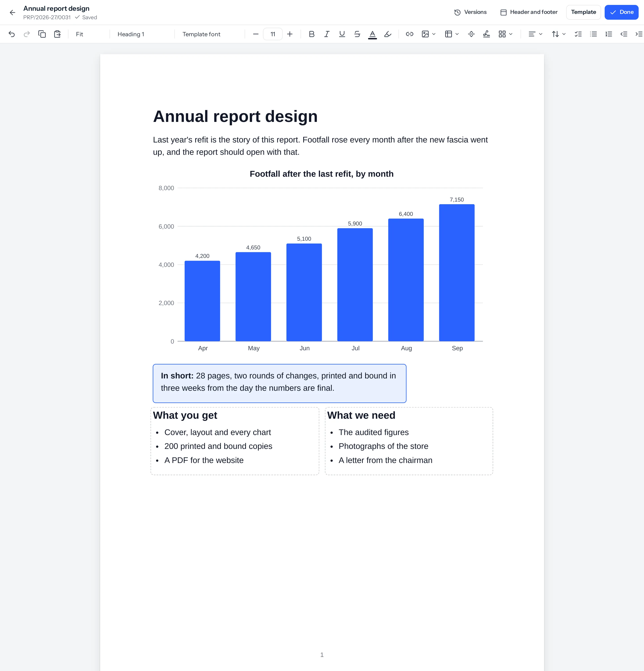Select the Sep bar in the chart

(457, 272)
